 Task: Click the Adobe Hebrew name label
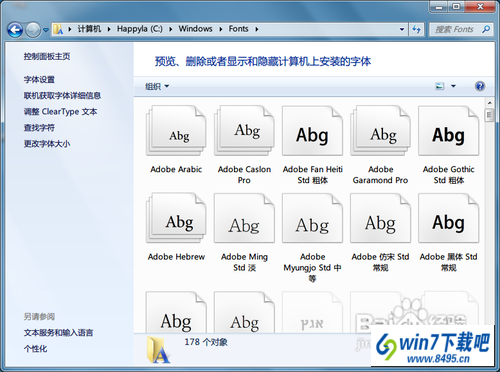(x=176, y=257)
